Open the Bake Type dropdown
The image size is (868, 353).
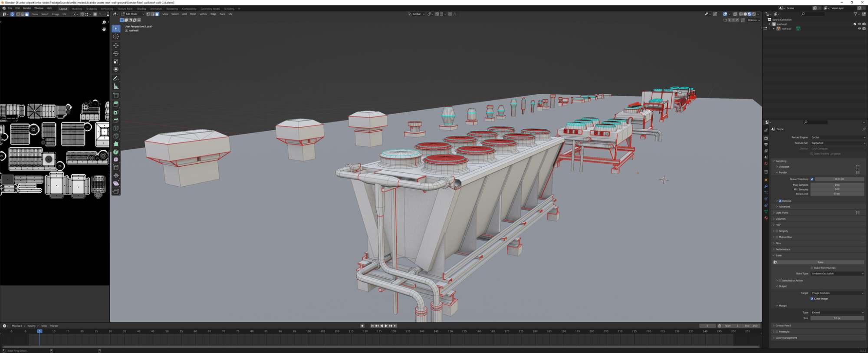838,274
